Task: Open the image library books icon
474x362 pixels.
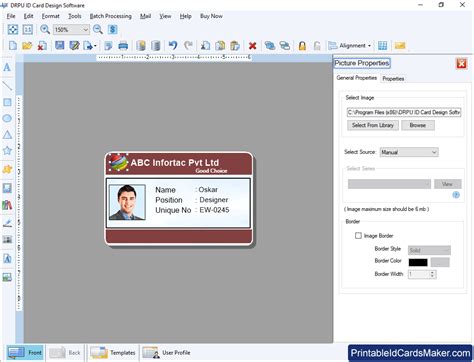Action: coord(7,205)
